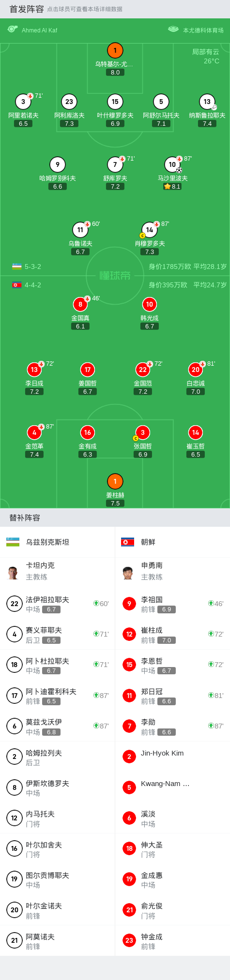Image resolution: width=230 pixels, height=980 pixels.
Task: Tap the stadium icon near 本尤德科体育场
Action: (x=173, y=30)
